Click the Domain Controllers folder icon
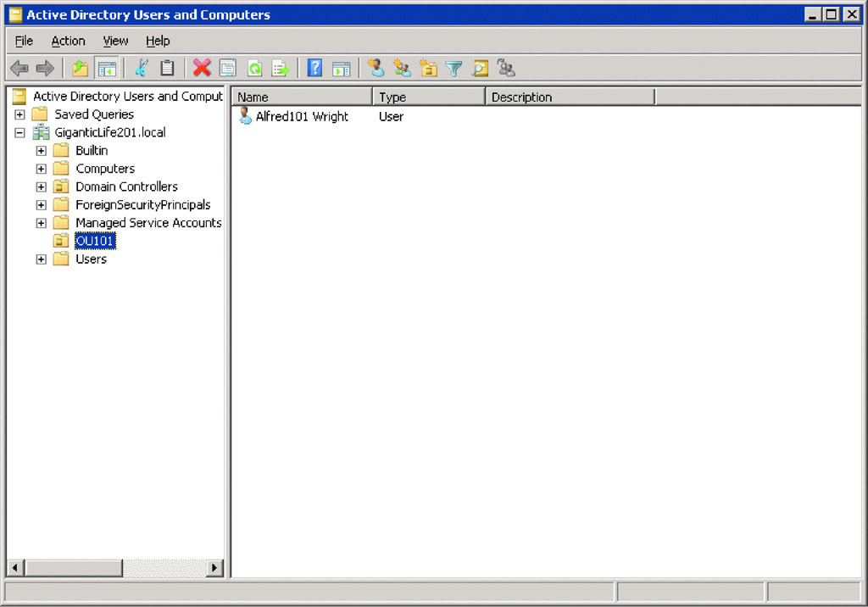 tap(61, 187)
